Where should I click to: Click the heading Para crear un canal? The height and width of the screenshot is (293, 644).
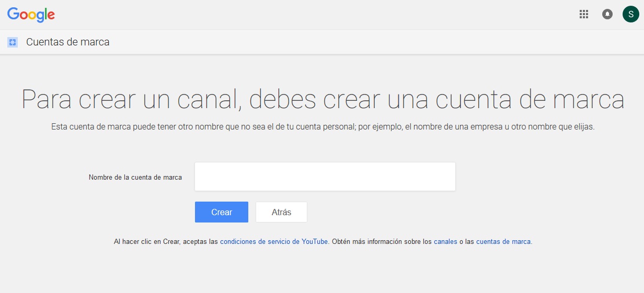pyautogui.click(x=323, y=99)
